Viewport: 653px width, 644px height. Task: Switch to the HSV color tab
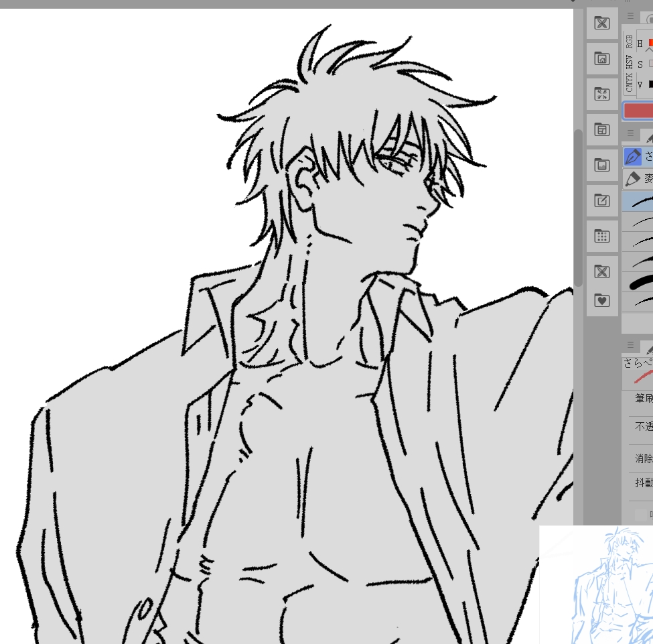tap(629, 62)
